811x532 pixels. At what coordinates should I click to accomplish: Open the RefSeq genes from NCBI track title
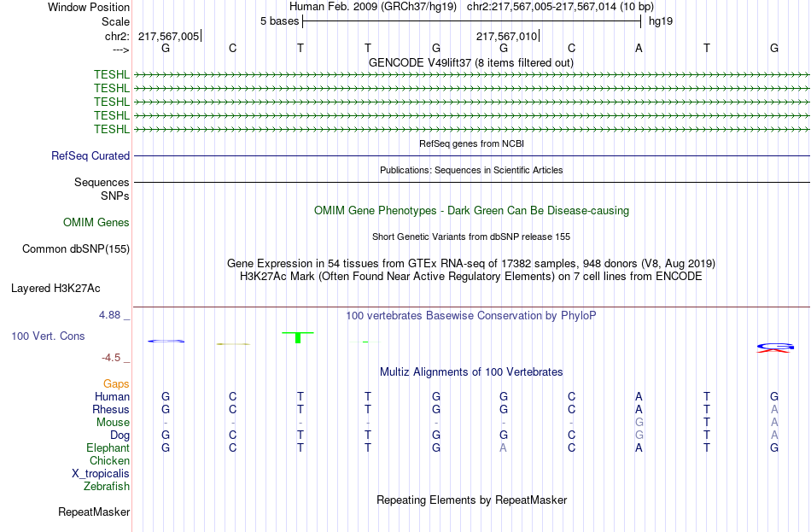pos(471,143)
